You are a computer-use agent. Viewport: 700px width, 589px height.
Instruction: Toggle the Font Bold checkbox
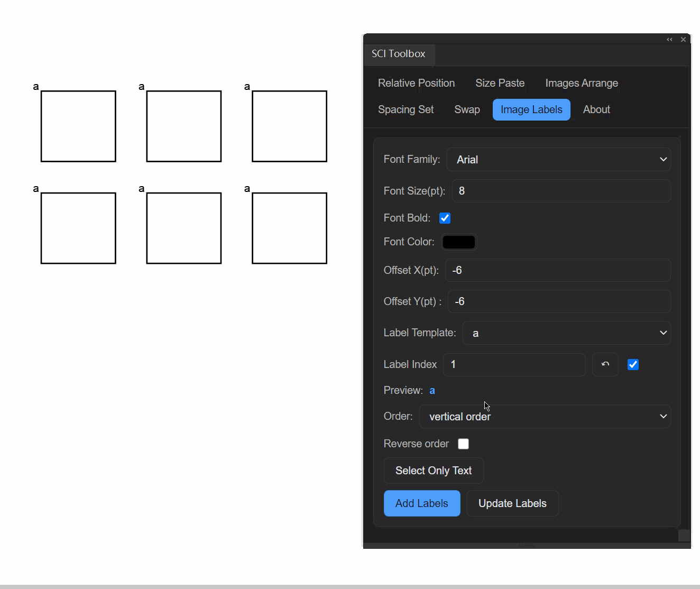pos(445,218)
